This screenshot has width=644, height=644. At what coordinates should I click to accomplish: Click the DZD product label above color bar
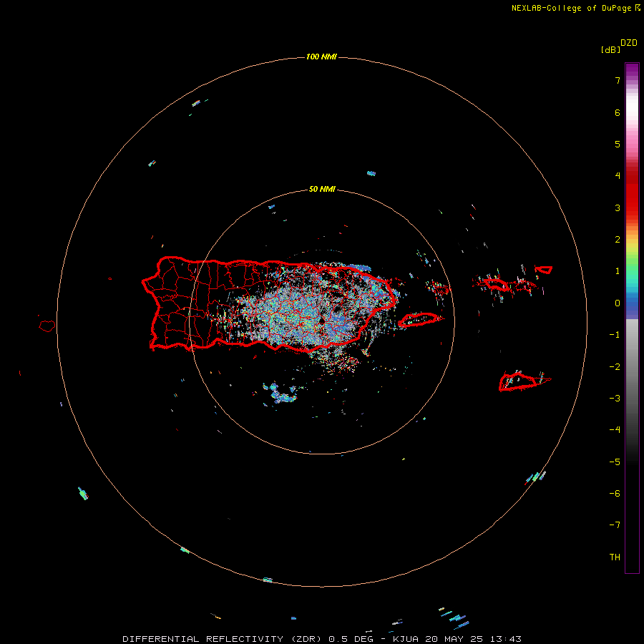pyautogui.click(x=629, y=42)
